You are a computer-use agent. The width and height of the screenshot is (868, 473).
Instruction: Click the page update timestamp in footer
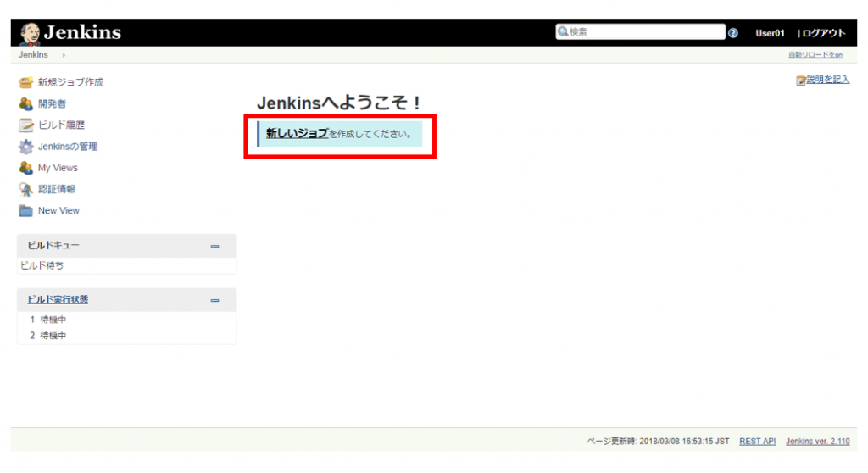(658, 442)
